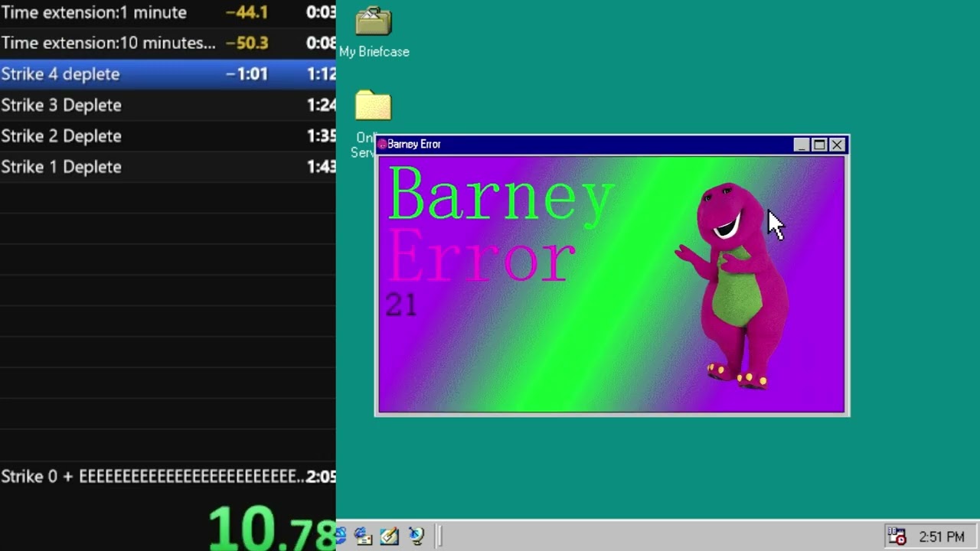Image resolution: width=980 pixels, height=551 pixels.
Task: Click the '-44.1' delta value
Action: [x=247, y=13]
